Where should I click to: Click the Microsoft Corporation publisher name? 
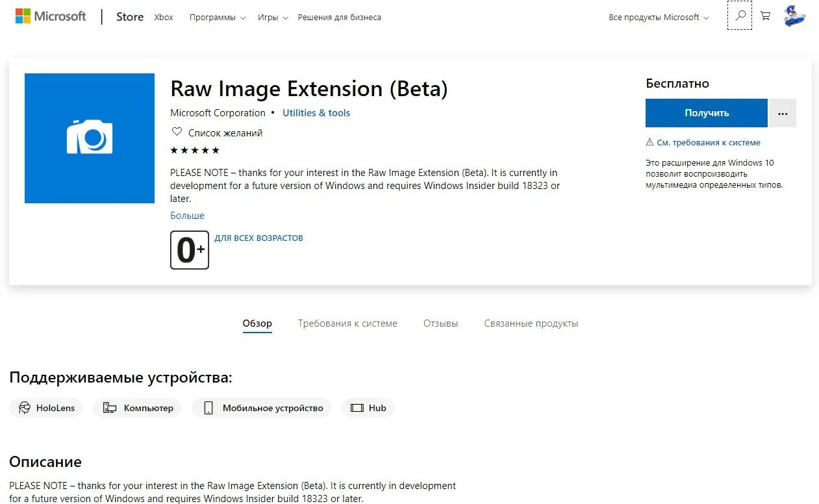click(x=218, y=113)
